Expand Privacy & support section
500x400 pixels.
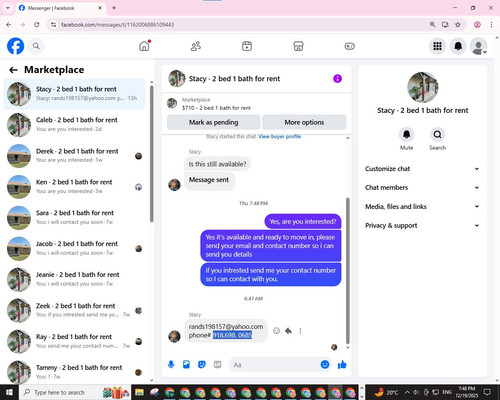[422, 225]
